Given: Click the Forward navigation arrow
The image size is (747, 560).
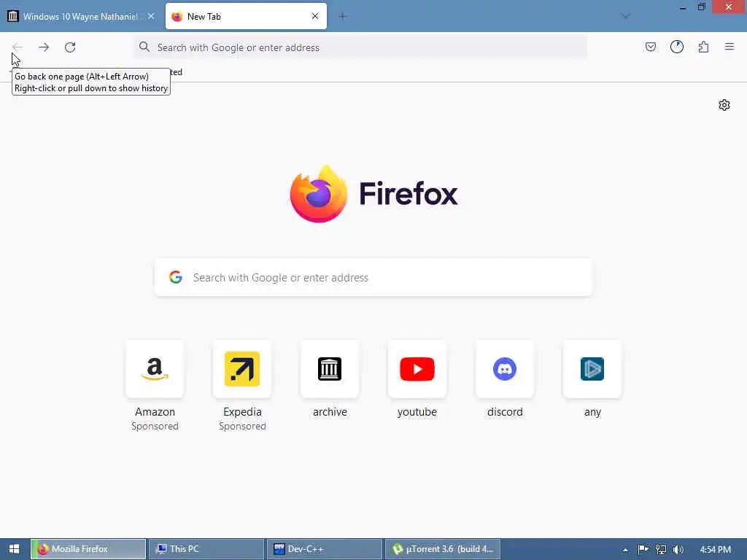Looking at the screenshot, I should click(x=44, y=47).
